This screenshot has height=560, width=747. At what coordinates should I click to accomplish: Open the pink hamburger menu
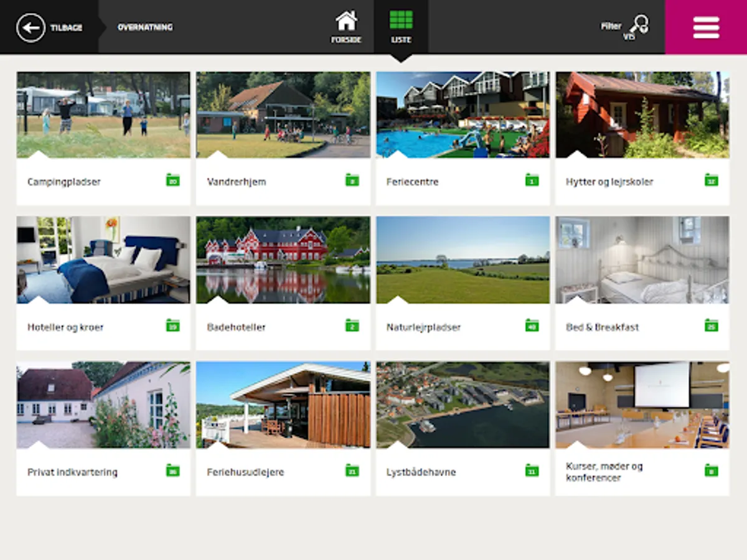tap(705, 27)
